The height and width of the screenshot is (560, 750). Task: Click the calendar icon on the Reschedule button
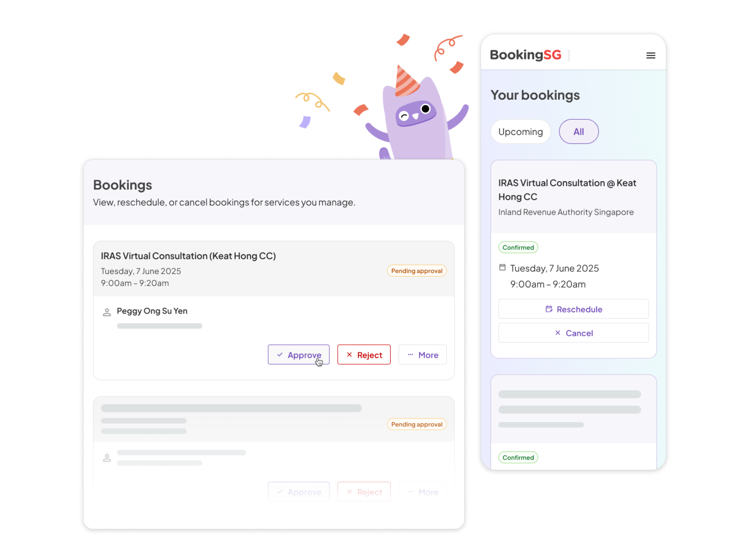pyautogui.click(x=549, y=309)
